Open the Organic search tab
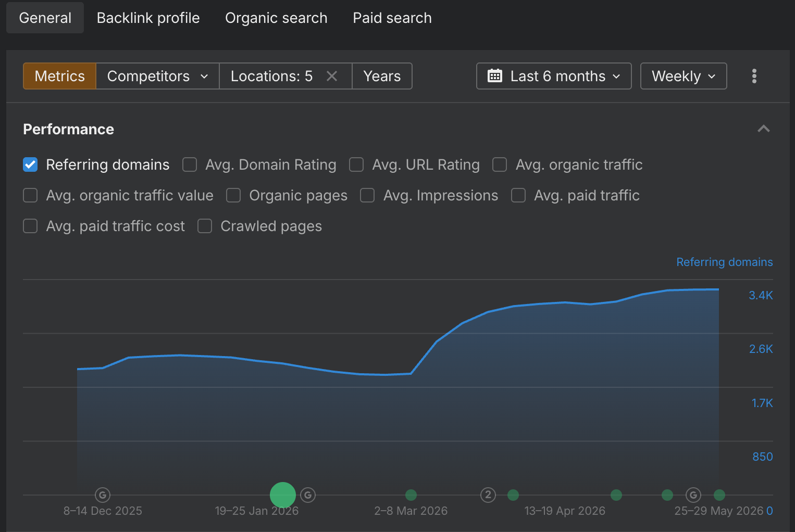Screen dimensions: 795x532 pos(276,18)
